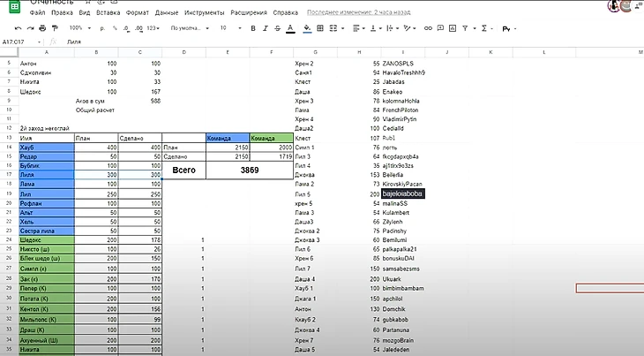Open the fill color picker
This screenshot has height=356, width=644.
pyautogui.click(x=307, y=28)
